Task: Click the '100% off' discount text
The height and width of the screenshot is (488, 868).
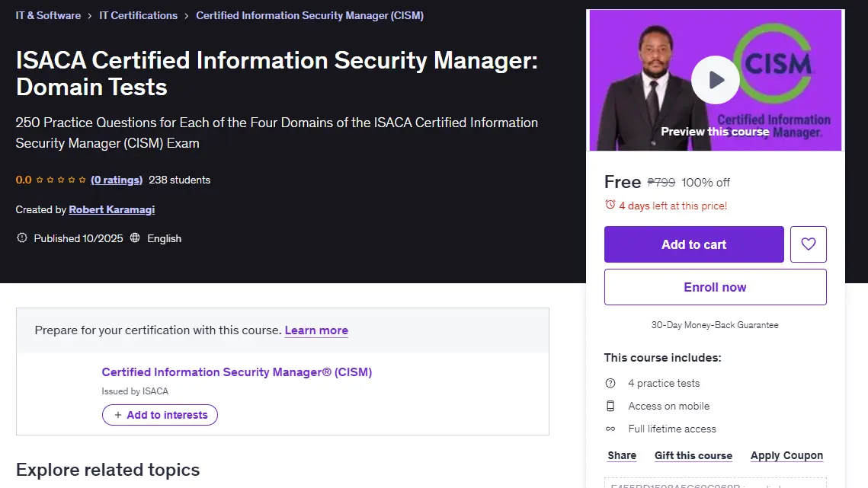Action: 705,183
